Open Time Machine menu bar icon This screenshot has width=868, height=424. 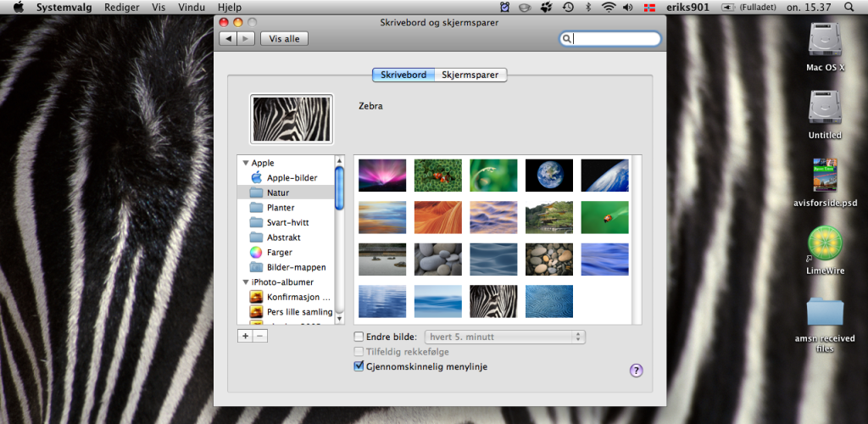(x=568, y=7)
